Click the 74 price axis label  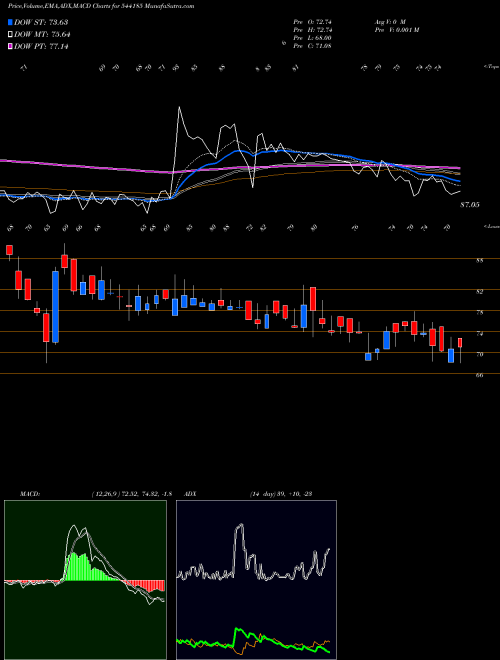click(479, 334)
